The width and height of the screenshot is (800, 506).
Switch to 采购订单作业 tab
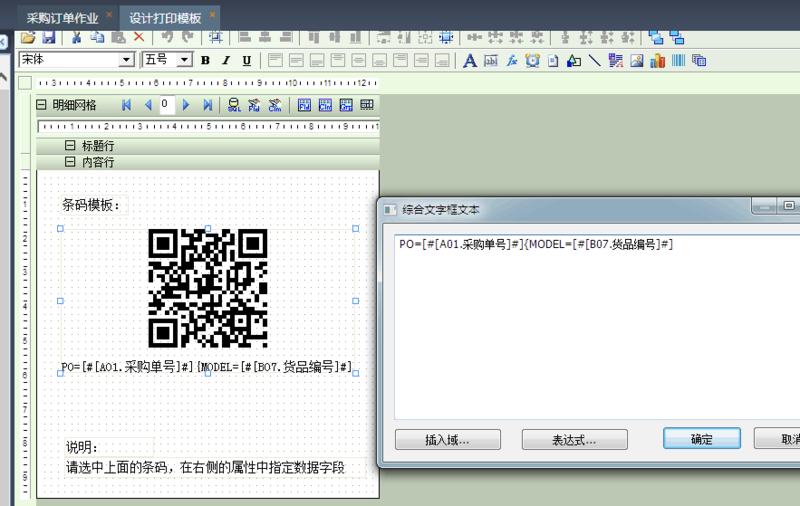coord(62,18)
